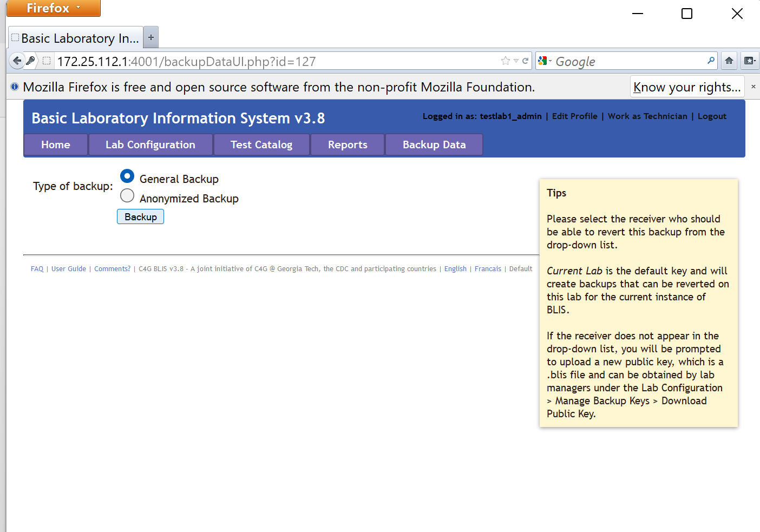Open a new tab with the plus button
The image size is (760, 532).
point(151,37)
